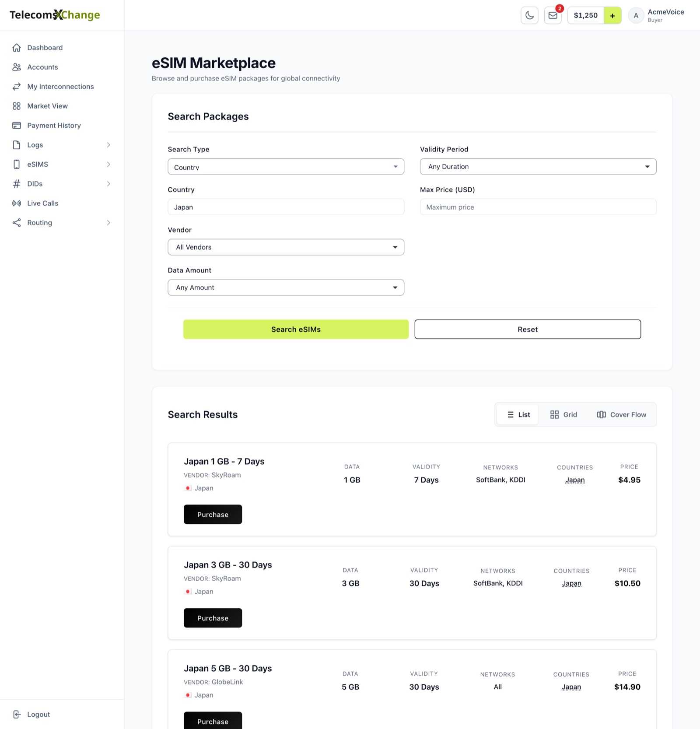Click Japan country link in $14.90 row
Viewport: 700px width, 729px height.
571,687
